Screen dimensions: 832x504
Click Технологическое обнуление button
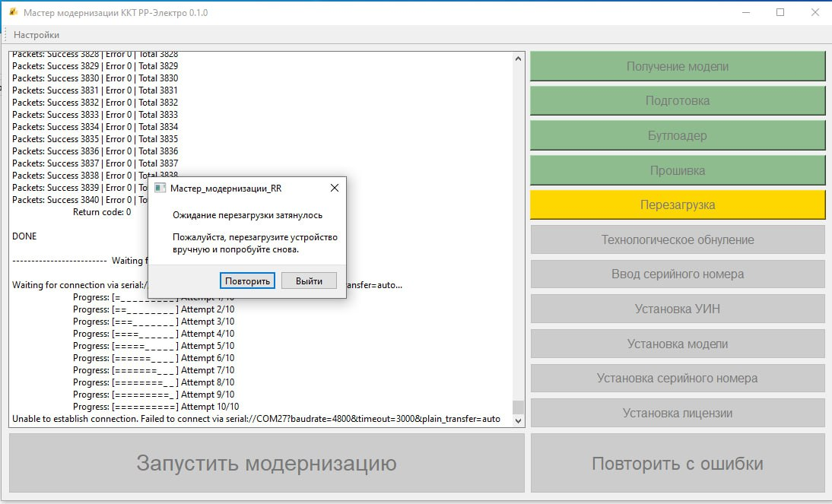click(x=677, y=239)
